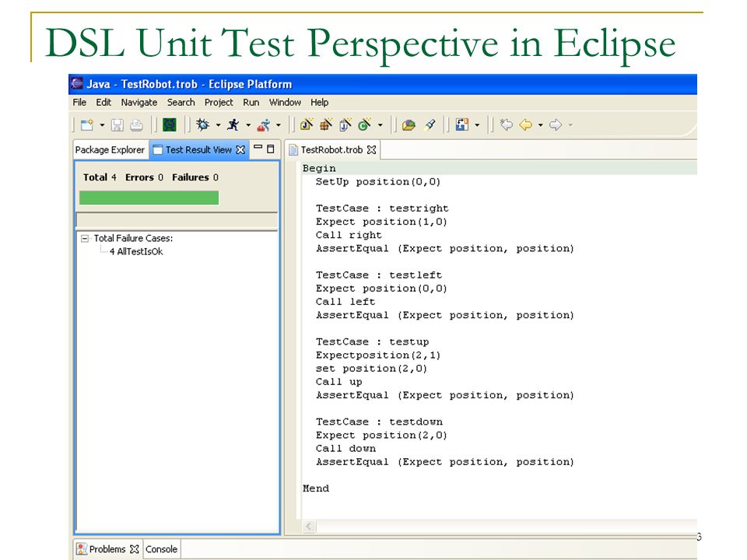Open the Problems tab
The width and height of the screenshot is (747, 560).
coord(107,549)
